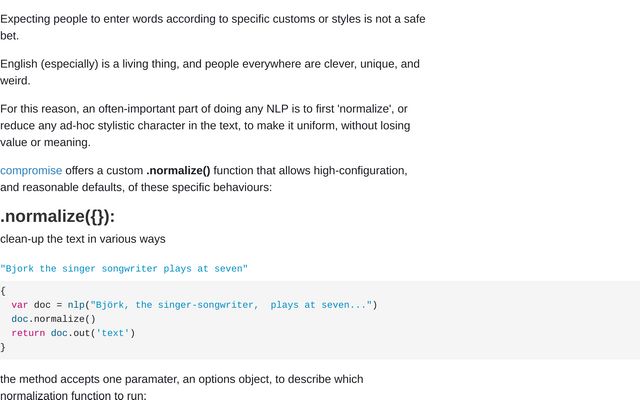Click the "'text'" string argument in code
Screen dimensions: 640x400
(x=113, y=333)
